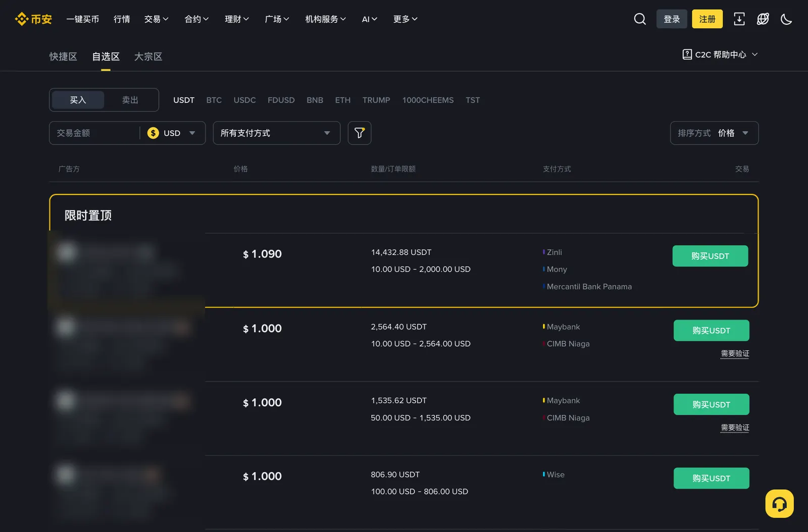This screenshot has height=532, width=808.
Task: Expand the 合约 menu
Action: (x=196, y=19)
